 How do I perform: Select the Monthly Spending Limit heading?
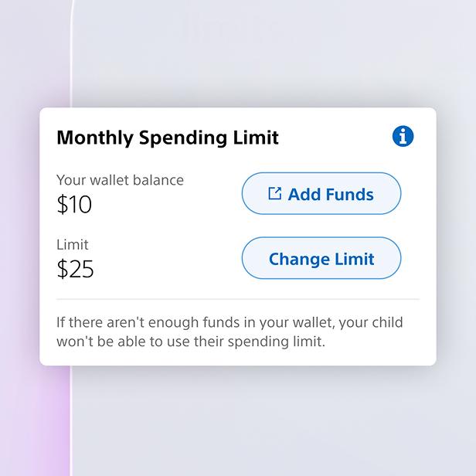pos(168,138)
